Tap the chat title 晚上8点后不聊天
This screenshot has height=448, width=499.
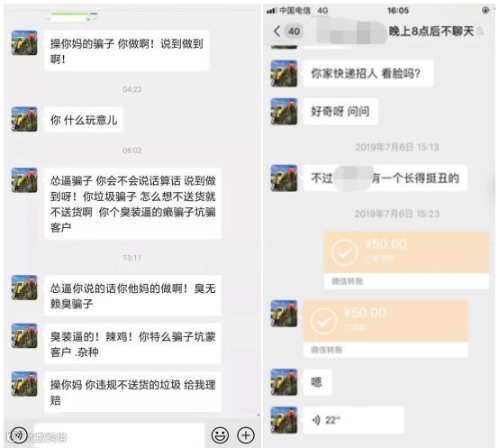431,32
